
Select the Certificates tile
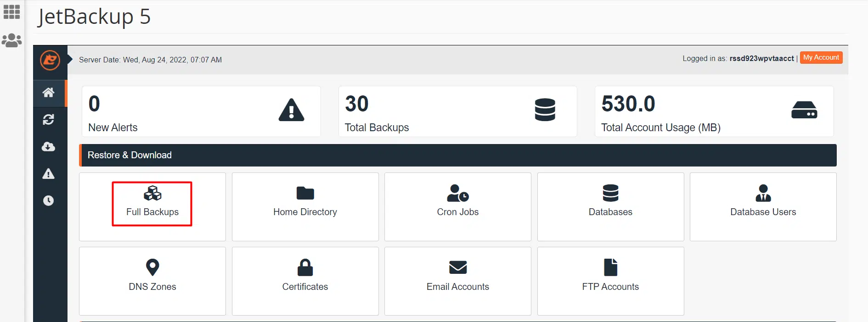(x=305, y=281)
